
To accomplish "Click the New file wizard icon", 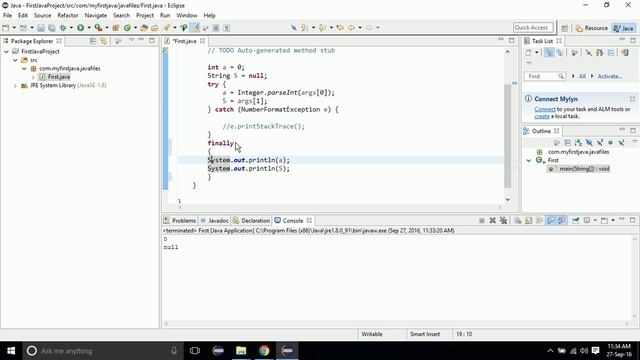I will click(6, 28).
